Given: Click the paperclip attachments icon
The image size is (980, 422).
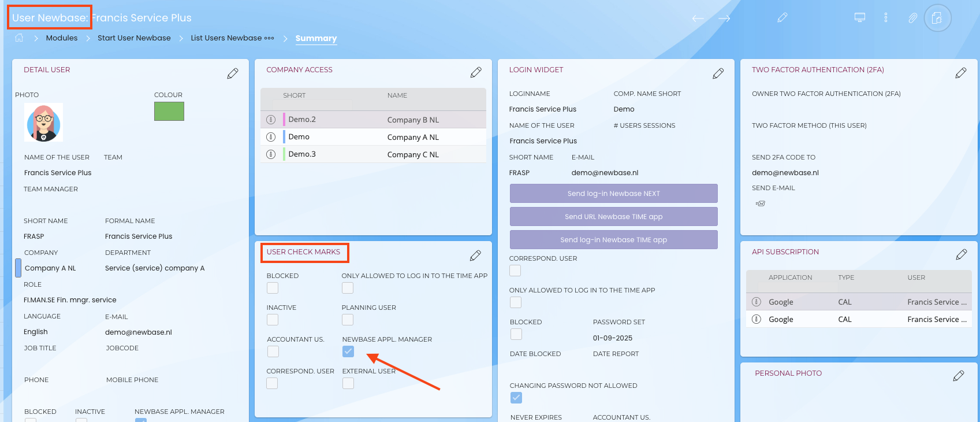Looking at the screenshot, I should click(912, 18).
